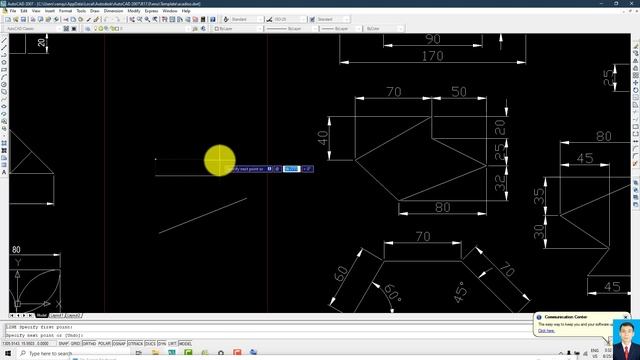The height and width of the screenshot is (360, 640).
Task: Toggle MODEL space button in status bar
Action: pos(185,344)
